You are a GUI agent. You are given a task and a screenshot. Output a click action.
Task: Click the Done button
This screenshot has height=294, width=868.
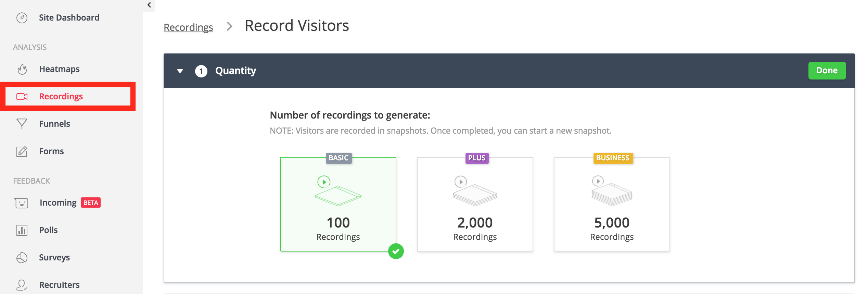coord(827,70)
